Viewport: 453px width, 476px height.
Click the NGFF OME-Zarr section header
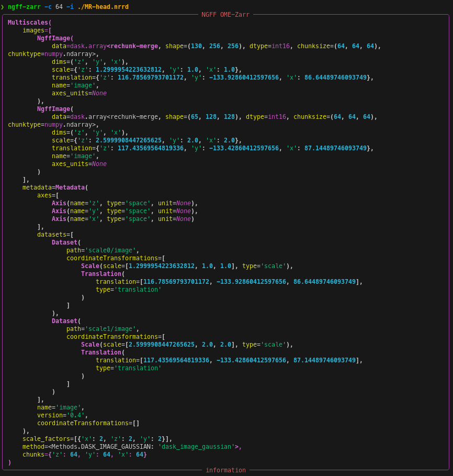[226, 15]
